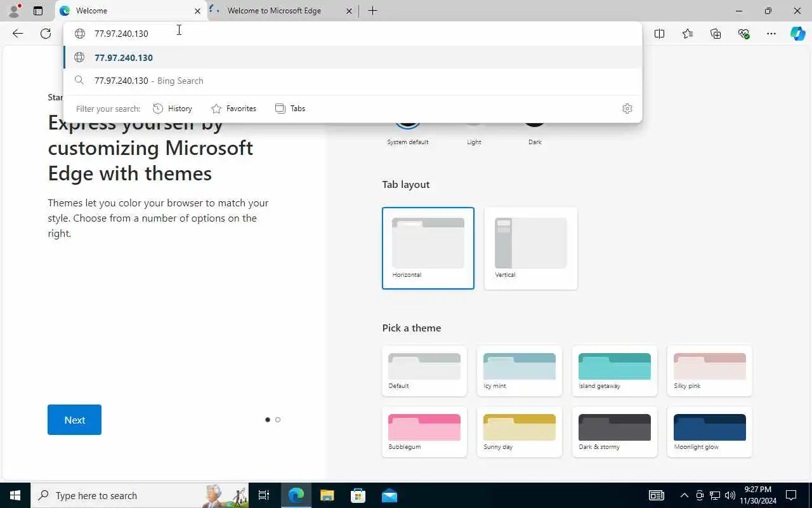Viewport: 812px width, 508px height.
Task: Open volume control tray icon
Action: tap(730, 495)
